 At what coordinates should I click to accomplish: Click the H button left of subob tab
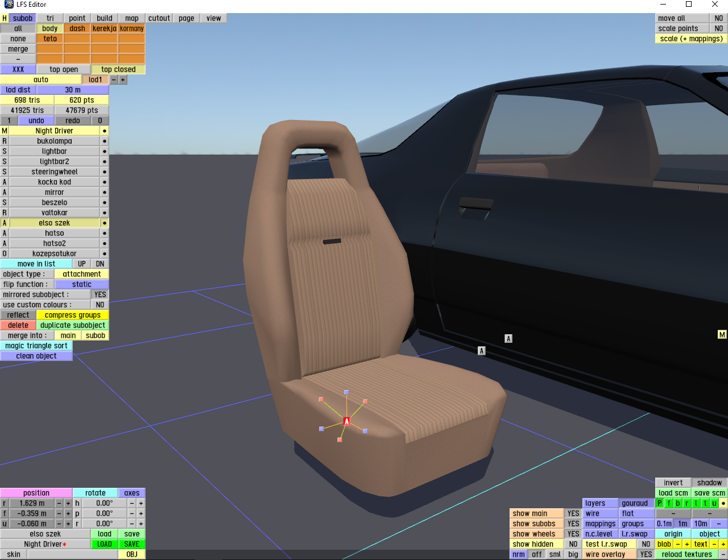coord(5,18)
